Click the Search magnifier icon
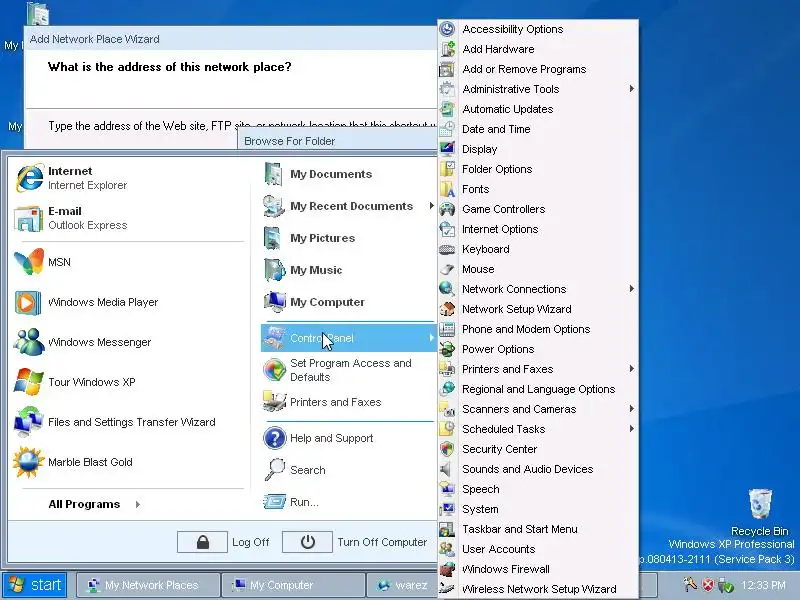 pyautogui.click(x=274, y=469)
